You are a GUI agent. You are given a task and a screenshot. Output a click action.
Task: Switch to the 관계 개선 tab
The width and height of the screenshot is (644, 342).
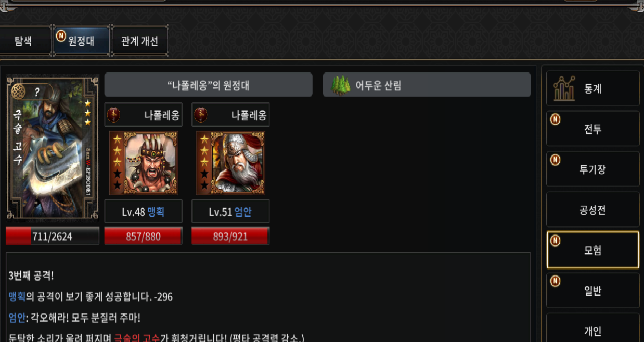pyautogui.click(x=139, y=41)
